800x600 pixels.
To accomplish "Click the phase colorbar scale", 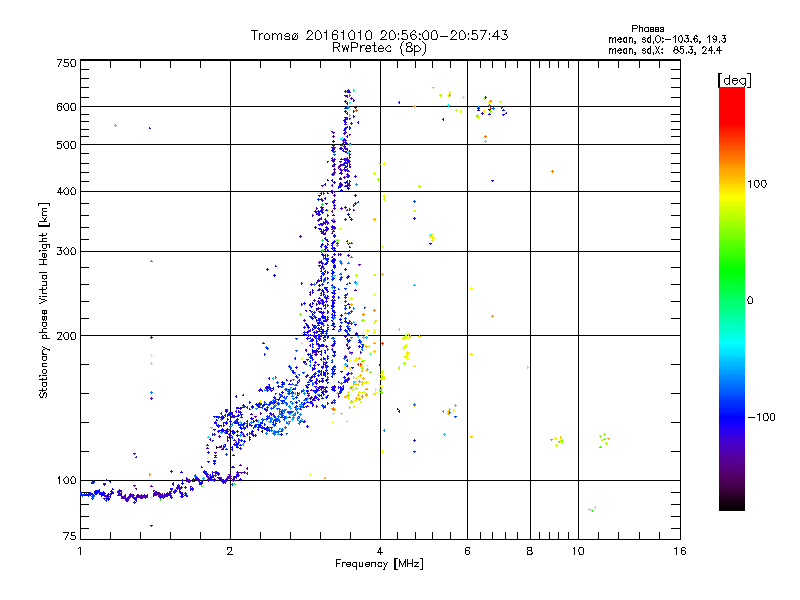I will click(x=732, y=298).
